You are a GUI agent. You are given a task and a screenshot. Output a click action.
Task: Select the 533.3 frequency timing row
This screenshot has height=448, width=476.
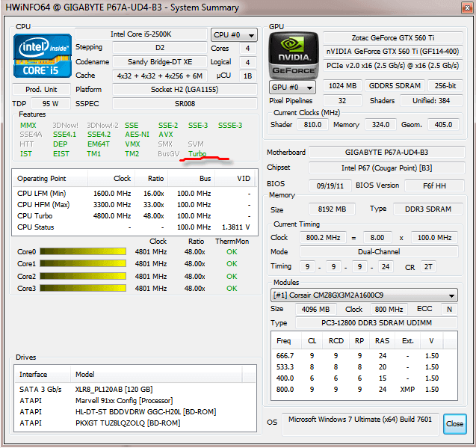364,367
